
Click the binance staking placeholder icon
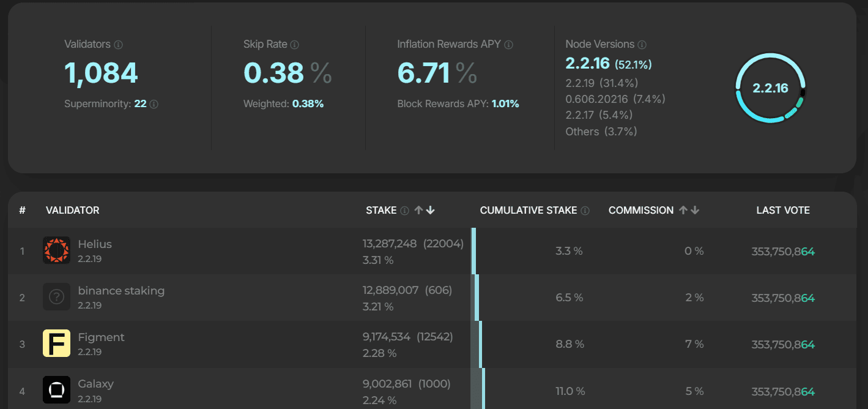(x=56, y=297)
